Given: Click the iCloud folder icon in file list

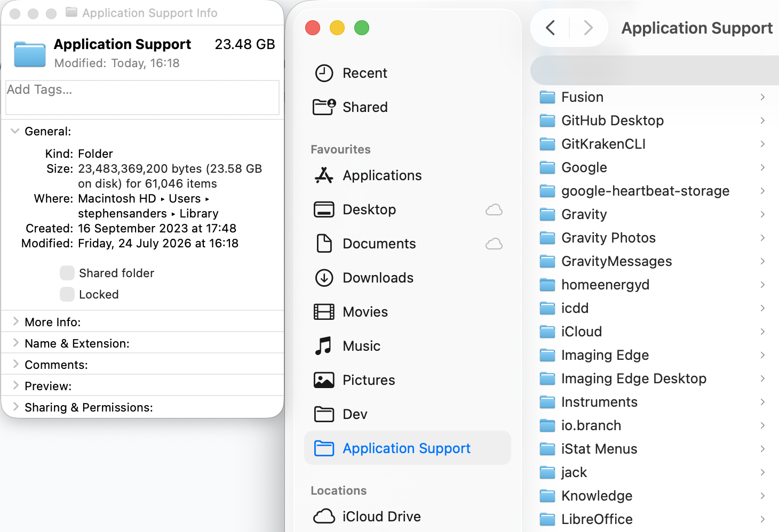Looking at the screenshot, I should (x=547, y=332).
